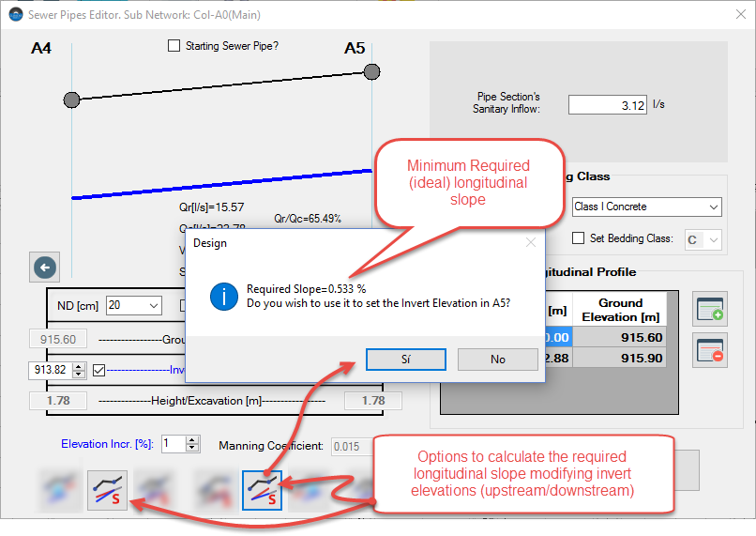Screen dimensions: 756x536
Task: Select the 915.90 ground elevation cell
Action: (x=620, y=358)
